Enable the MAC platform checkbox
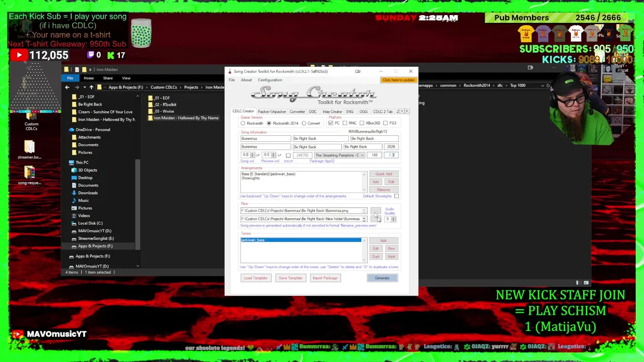The image size is (644, 362). (x=345, y=123)
